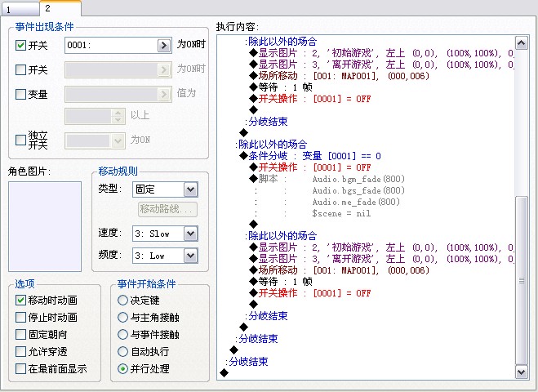Check the 固定朝向 option
Viewport: 538px width, 392px height.
coord(20,334)
